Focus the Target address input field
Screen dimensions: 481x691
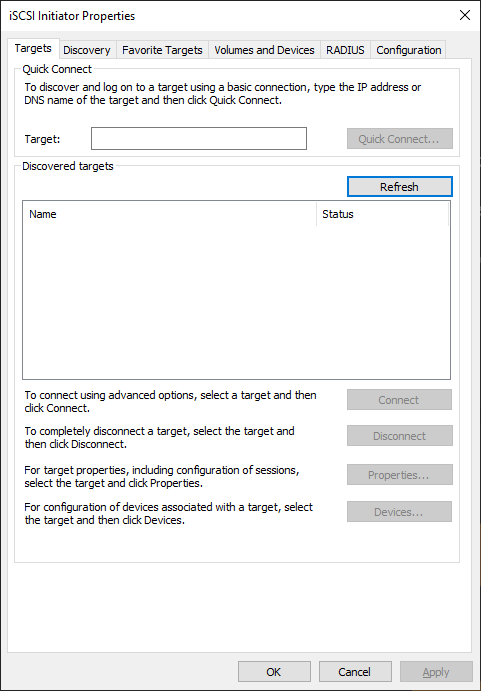[199, 138]
